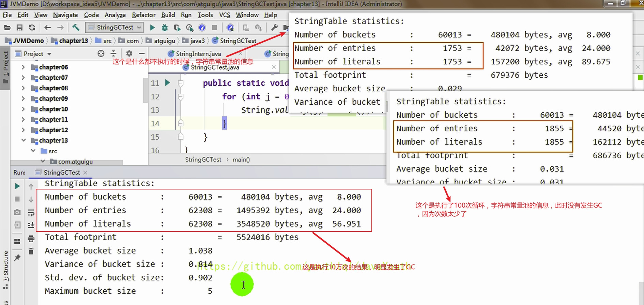
Task: Expand chapter11 folder
Action: [x=23, y=120]
